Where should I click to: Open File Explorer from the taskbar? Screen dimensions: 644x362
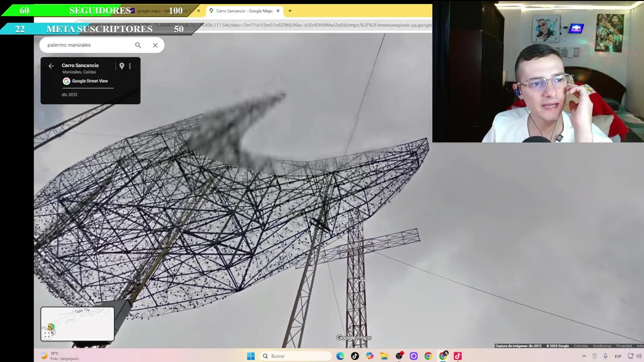point(384,356)
